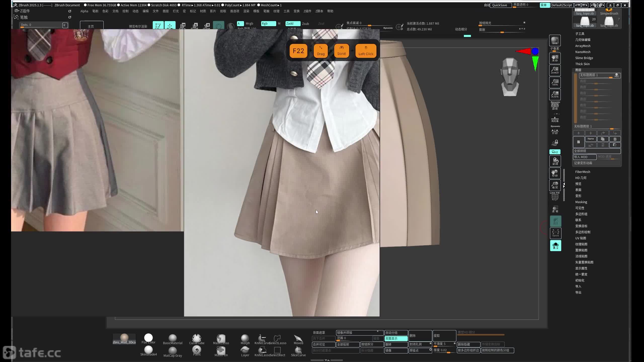Pick the Flat Color material

(148, 339)
